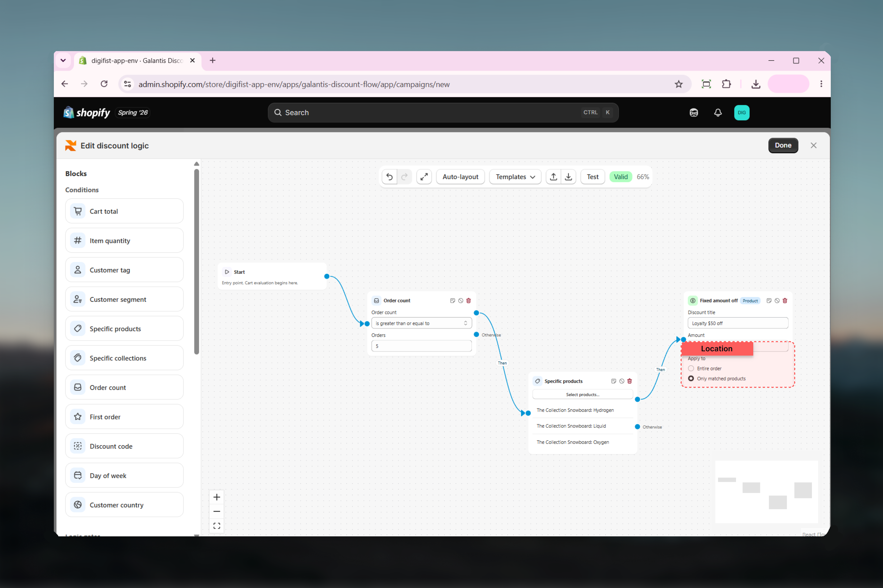The image size is (883, 588).
Task: Pick the Discount code condition block
Action: tap(124, 446)
